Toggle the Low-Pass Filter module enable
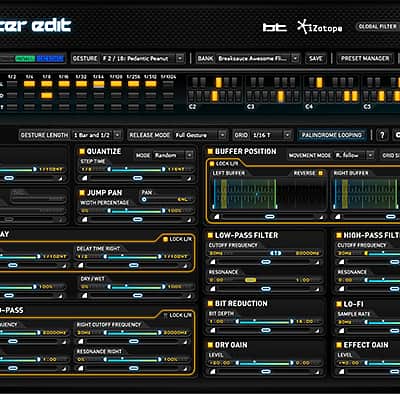Viewport: 400px width, 400px height. coord(210,235)
